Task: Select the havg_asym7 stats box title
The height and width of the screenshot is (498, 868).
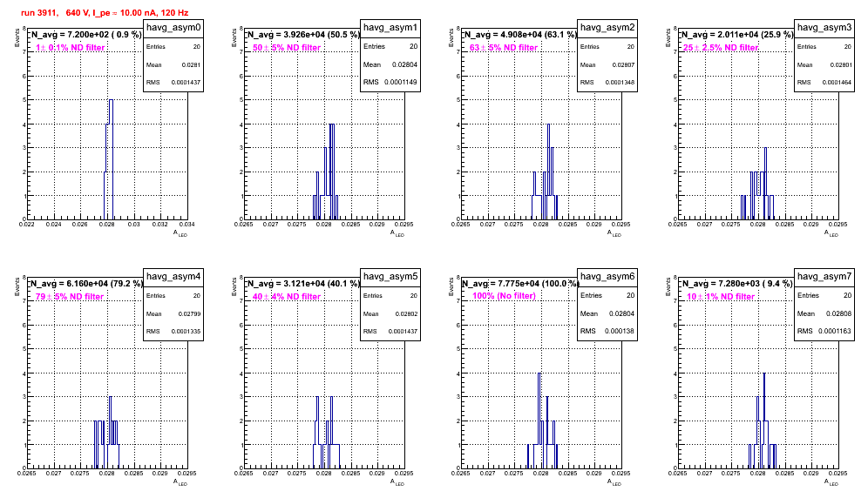Action: click(x=824, y=276)
